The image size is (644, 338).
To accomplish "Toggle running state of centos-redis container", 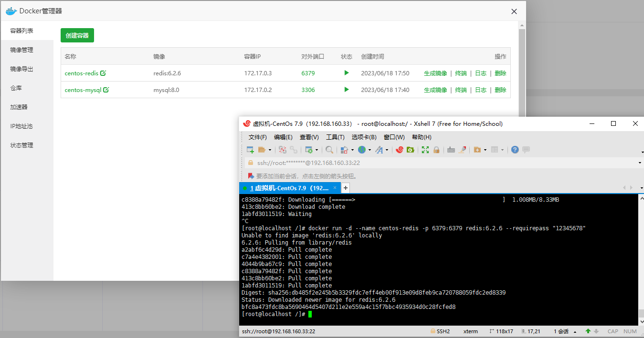I will tap(347, 73).
